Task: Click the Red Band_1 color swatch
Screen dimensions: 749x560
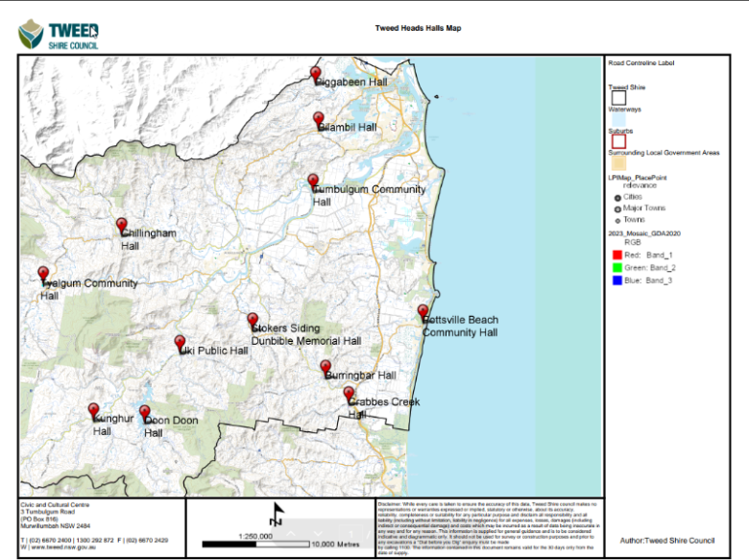Action: pyautogui.click(x=617, y=255)
